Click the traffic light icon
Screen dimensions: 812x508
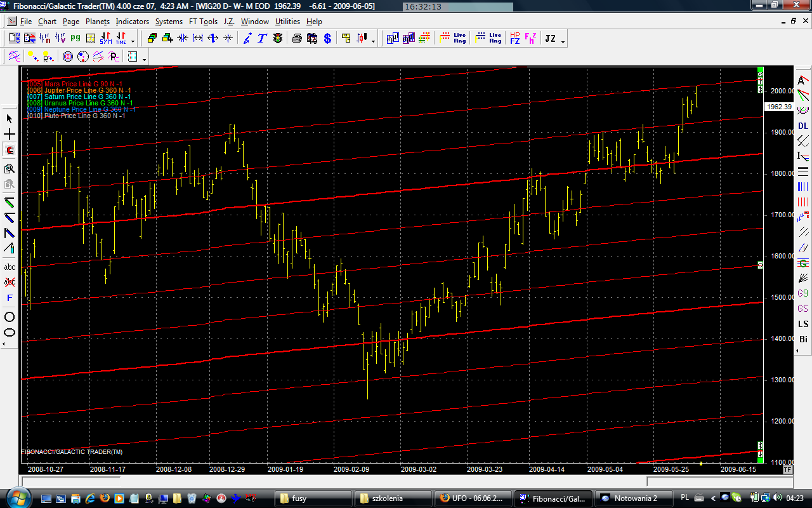pyautogui.click(x=277, y=39)
